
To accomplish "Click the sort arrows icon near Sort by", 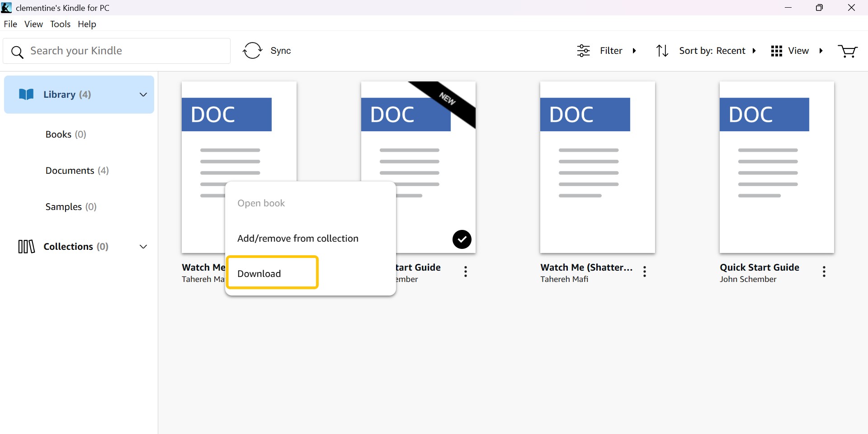I will 662,51.
